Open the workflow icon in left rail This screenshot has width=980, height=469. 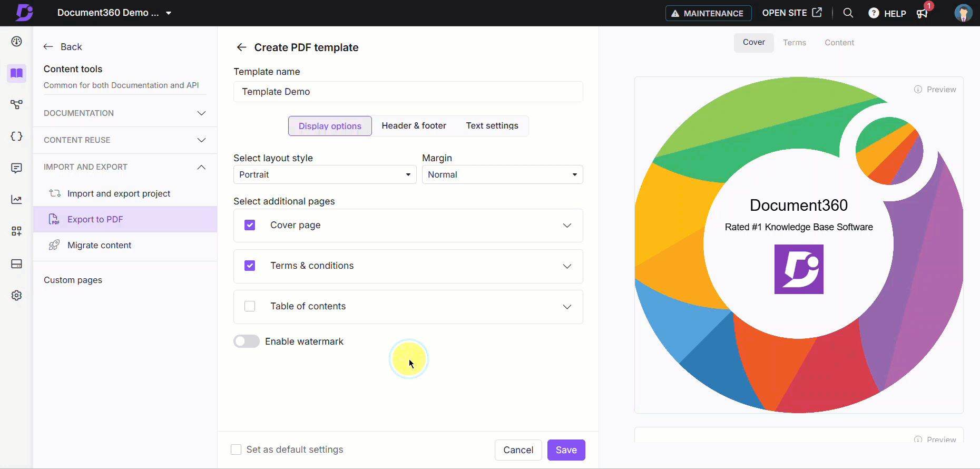(17, 105)
